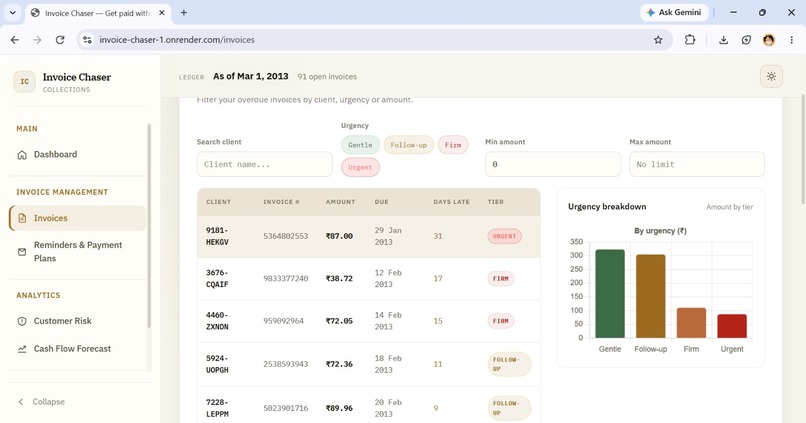The height and width of the screenshot is (423, 806).
Task: Toggle the light/dark theme sun icon
Action: [771, 77]
